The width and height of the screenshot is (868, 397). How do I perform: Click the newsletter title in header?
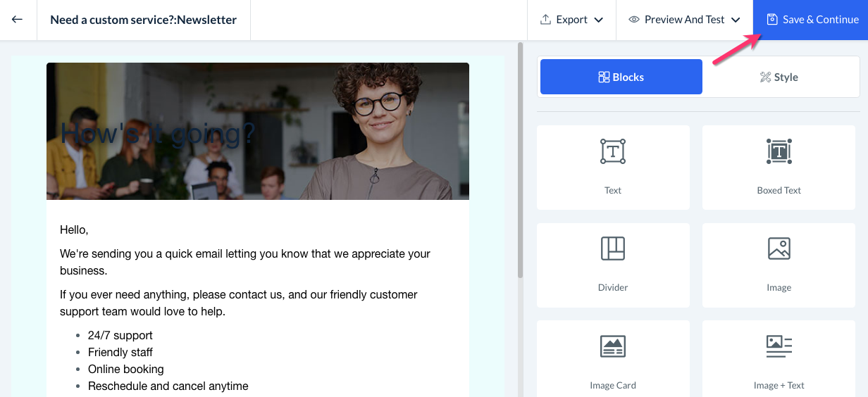(143, 20)
